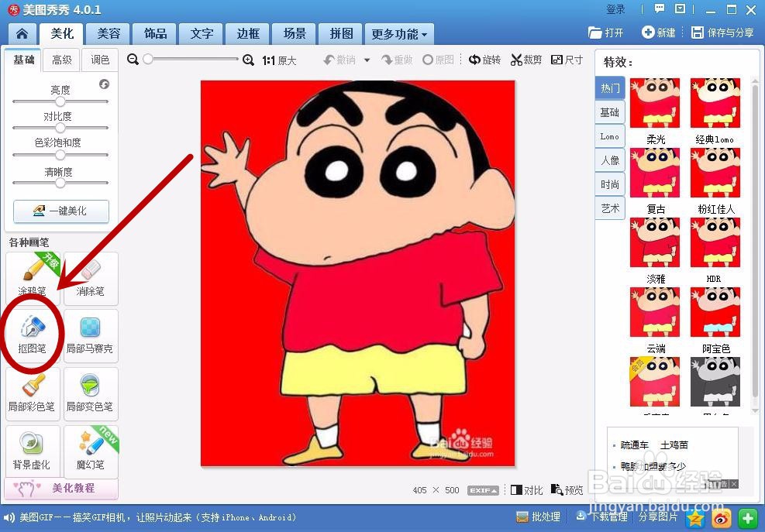Switch to the 饰品 tab
Viewport: 765px width, 532px height.
(x=155, y=33)
